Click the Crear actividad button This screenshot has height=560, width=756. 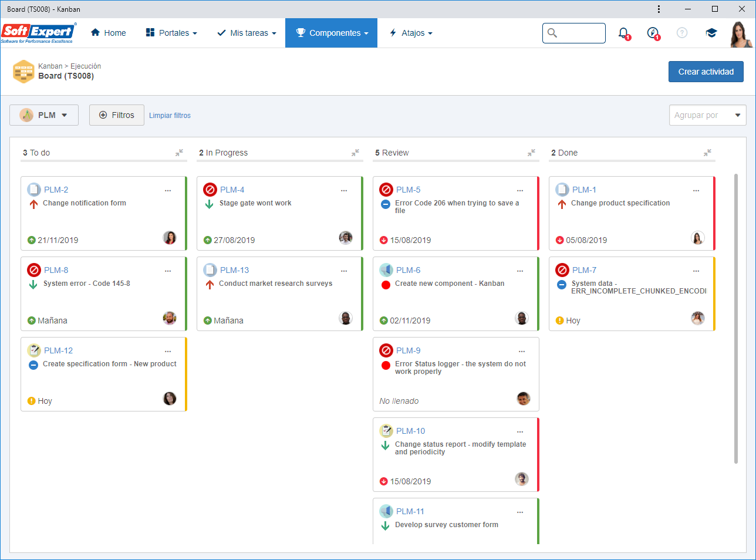[706, 72]
